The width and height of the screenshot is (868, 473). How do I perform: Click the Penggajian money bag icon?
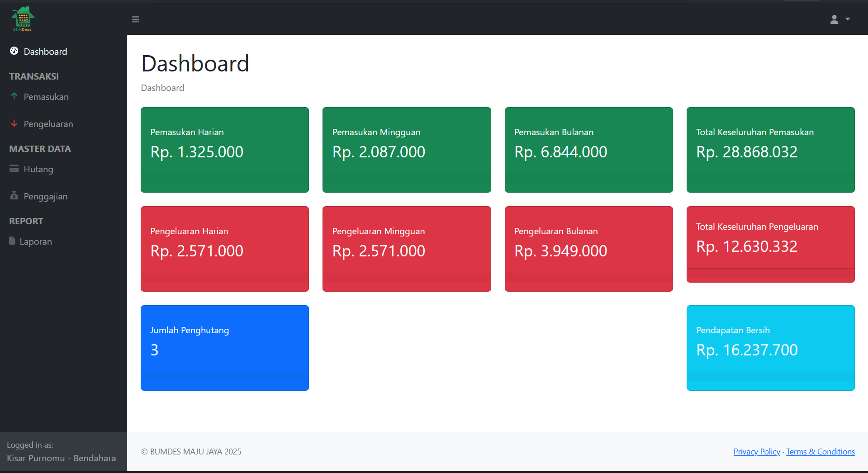(x=14, y=196)
